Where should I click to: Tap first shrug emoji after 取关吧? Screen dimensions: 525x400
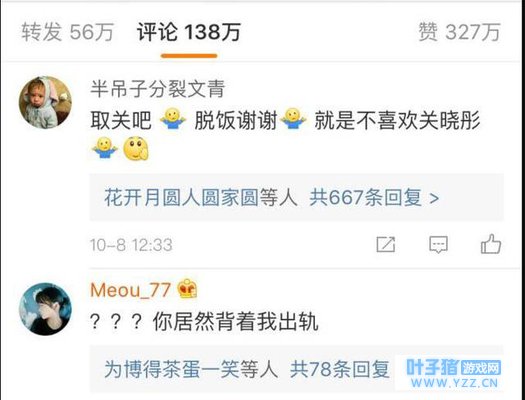pyautogui.click(x=173, y=119)
